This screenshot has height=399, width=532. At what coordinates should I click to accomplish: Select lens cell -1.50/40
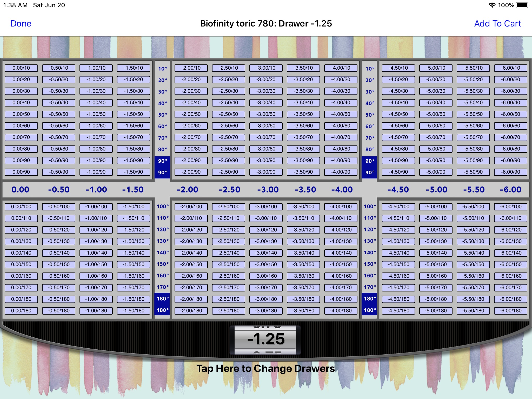[x=134, y=103]
